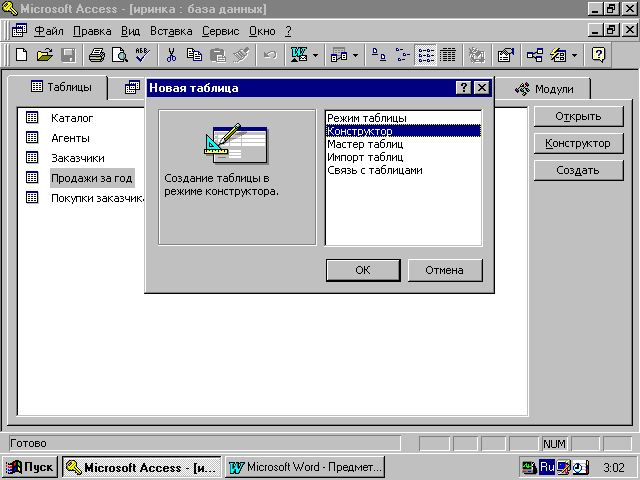This screenshot has height=480, width=640.
Task: Click the Ru language tray indicator
Action: pos(547,467)
